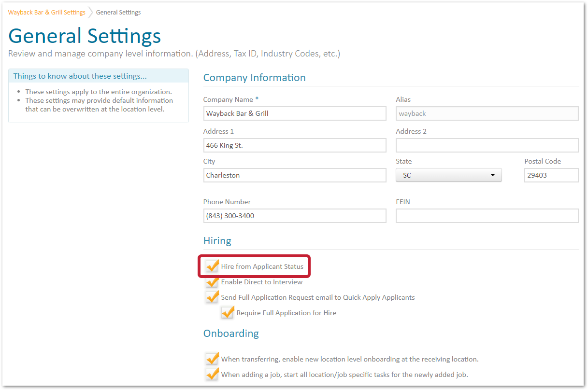Screen dimensions: 588x390
Task: Click the Onboarding section heading
Action: click(231, 333)
